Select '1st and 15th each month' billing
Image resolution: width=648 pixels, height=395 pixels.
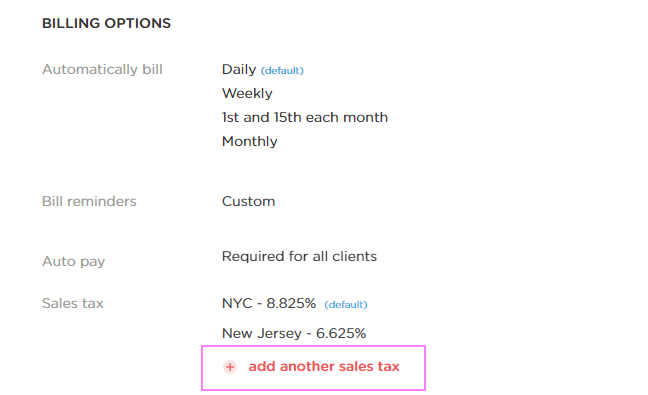coord(305,117)
